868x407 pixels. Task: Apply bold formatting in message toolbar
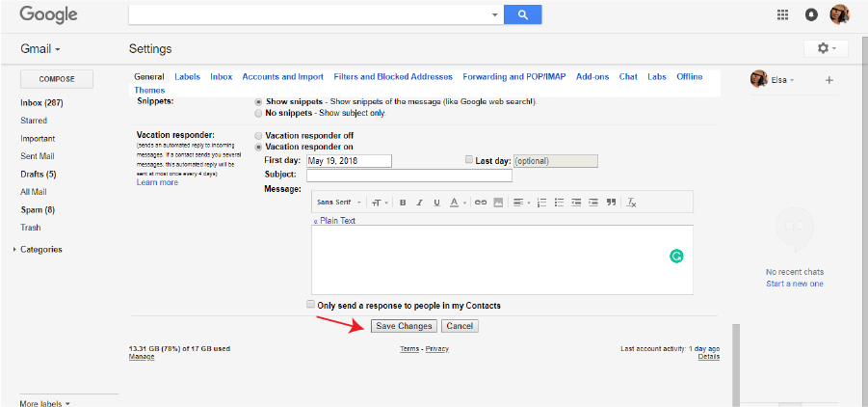pyautogui.click(x=403, y=203)
